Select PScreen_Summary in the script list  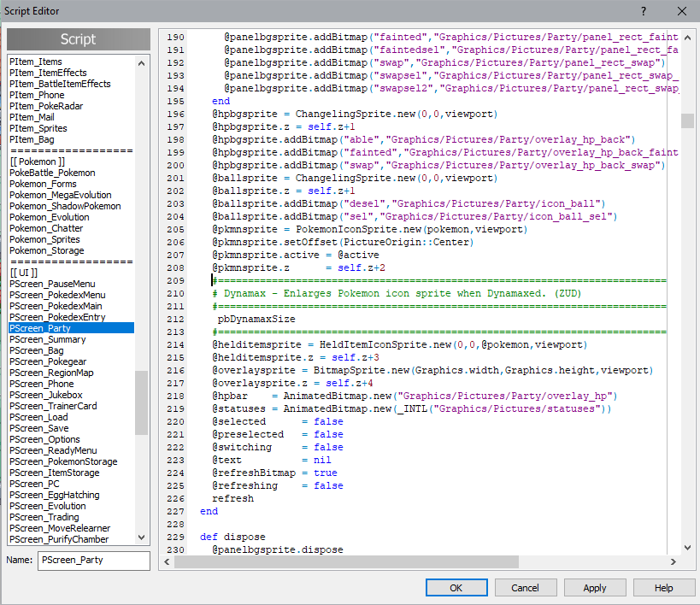[48, 339]
